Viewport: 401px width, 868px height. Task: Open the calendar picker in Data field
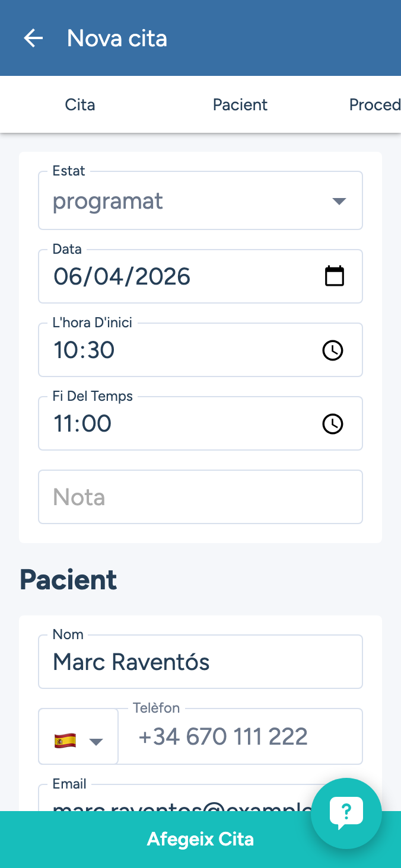(x=335, y=276)
